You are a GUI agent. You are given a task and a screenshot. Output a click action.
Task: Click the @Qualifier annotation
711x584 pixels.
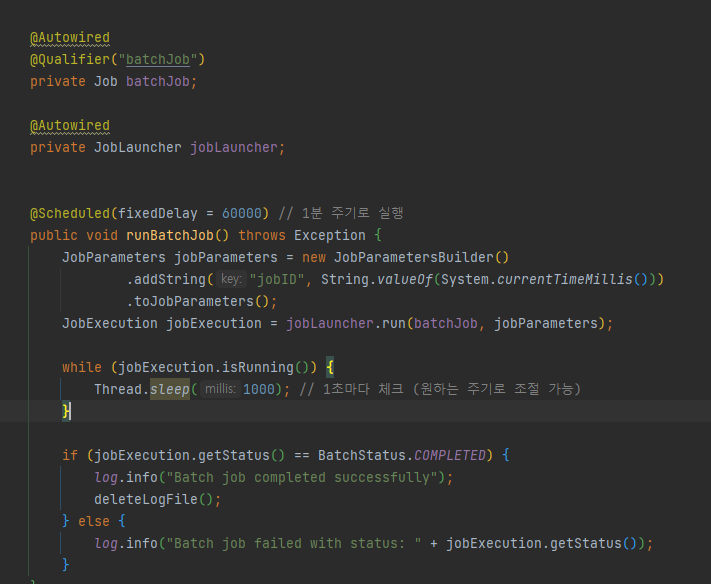point(70,59)
